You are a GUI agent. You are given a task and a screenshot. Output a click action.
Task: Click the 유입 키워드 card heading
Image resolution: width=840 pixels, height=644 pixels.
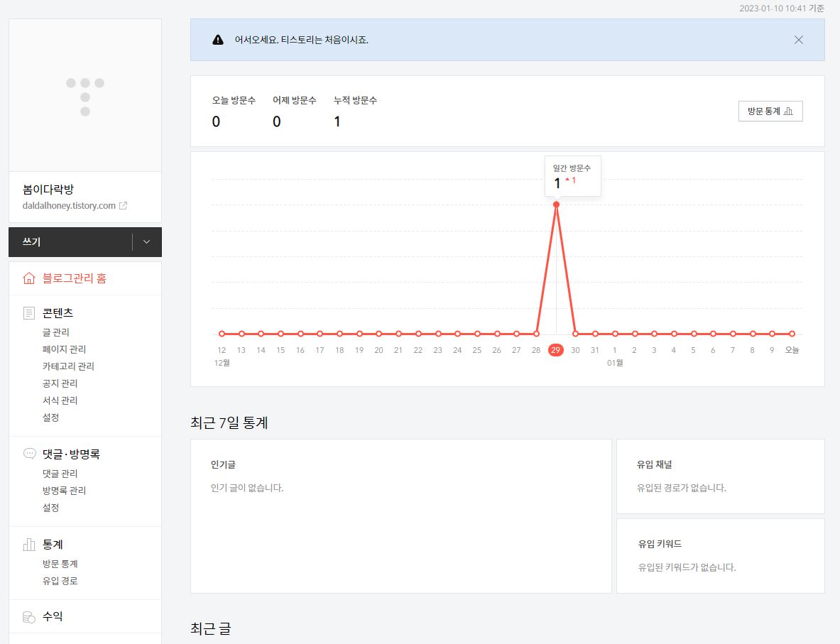660,544
